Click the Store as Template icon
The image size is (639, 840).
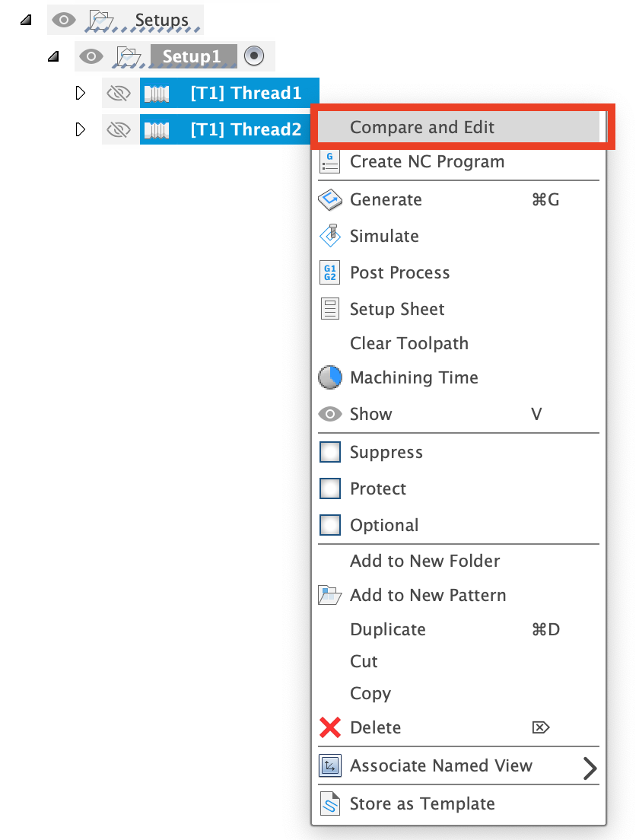click(x=329, y=803)
